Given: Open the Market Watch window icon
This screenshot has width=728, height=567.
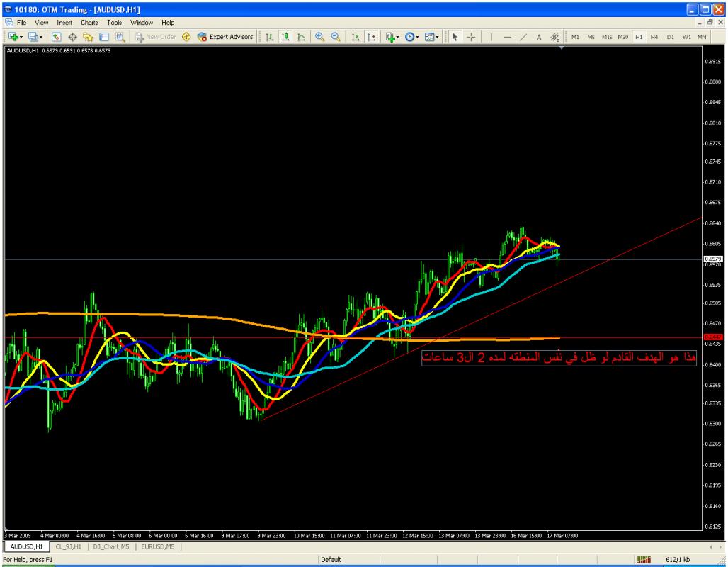Looking at the screenshot, I should tap(56, 37).
